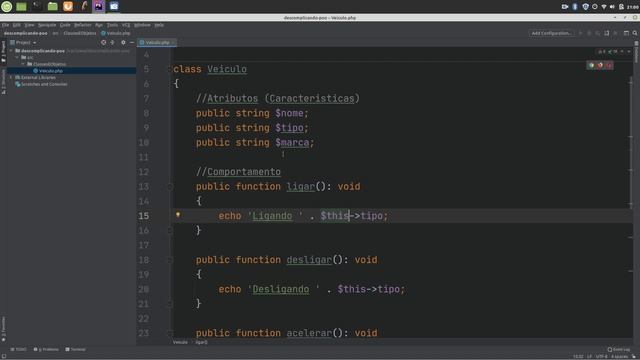The width and height of the screenshot is (640, 360).
Task: Open the Navigate menu
Action: pos(47,25)
